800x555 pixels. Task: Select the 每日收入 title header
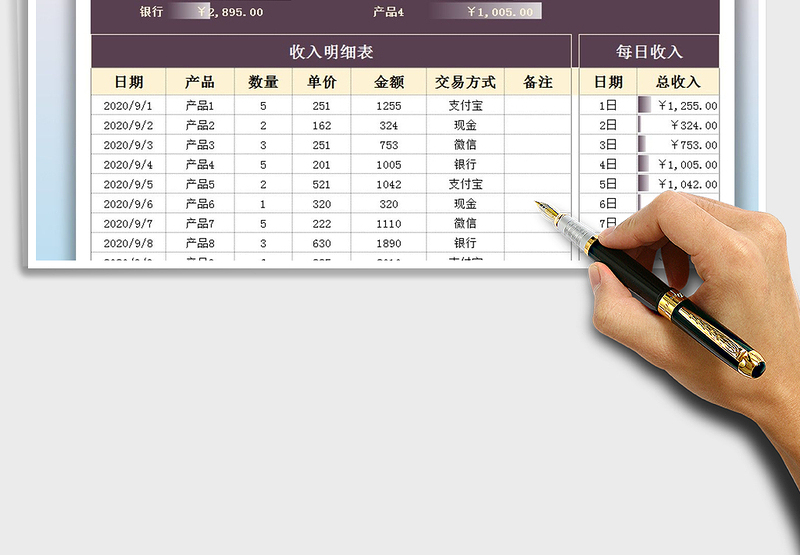click(649, 52)
